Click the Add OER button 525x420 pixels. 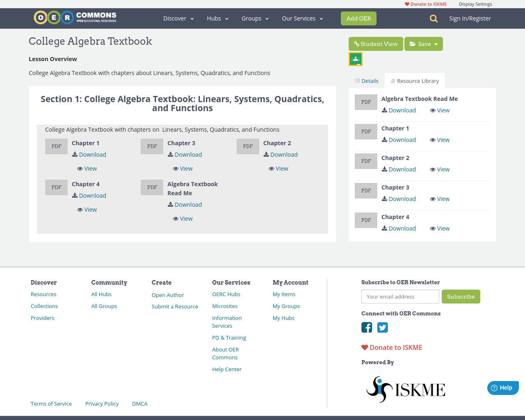(x=358, y=18)
